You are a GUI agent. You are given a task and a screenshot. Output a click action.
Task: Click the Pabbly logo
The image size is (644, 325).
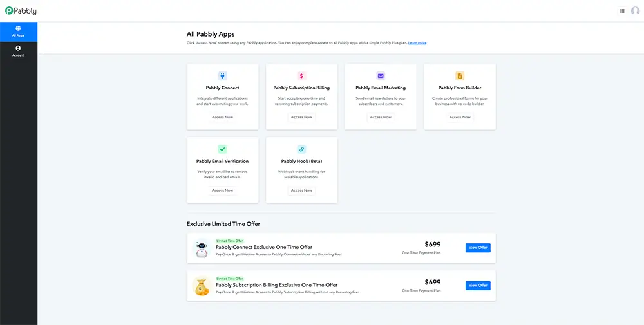[21, 11]
